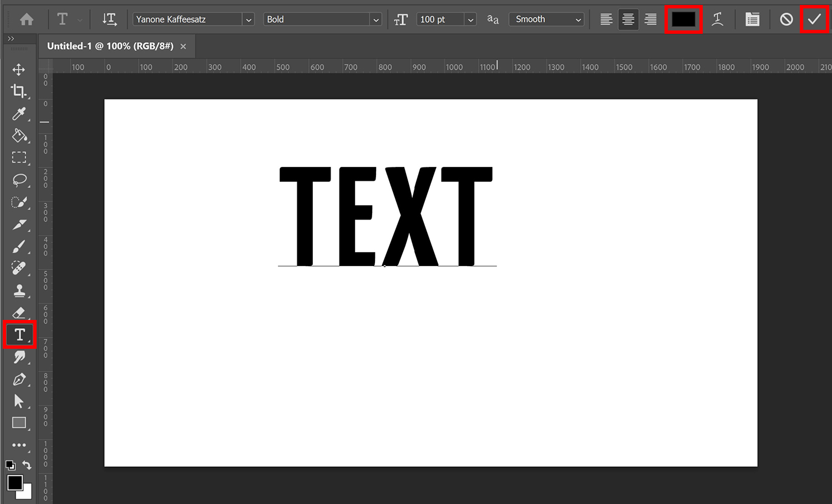Toggle the text orientation
832x504 pixels.
tap(109, 19)
